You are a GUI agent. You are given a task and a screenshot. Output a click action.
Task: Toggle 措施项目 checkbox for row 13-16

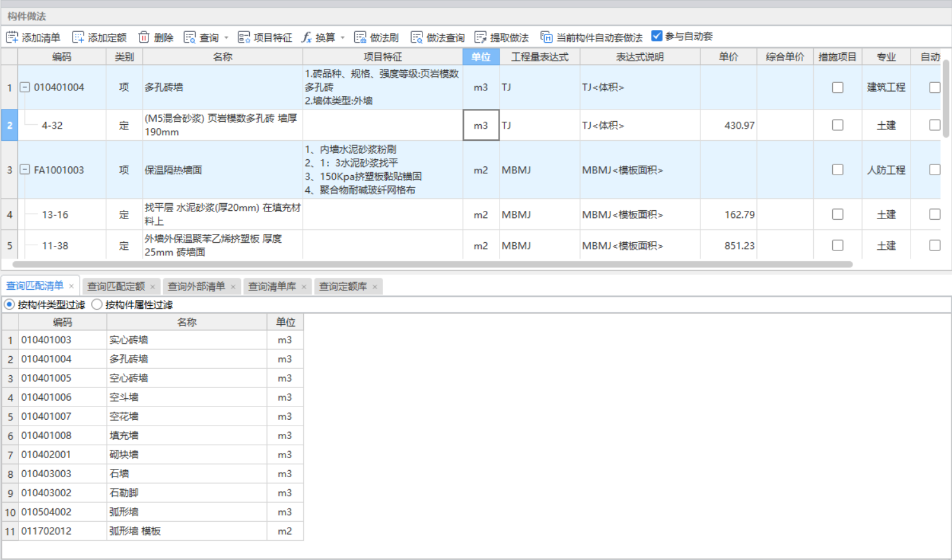[838, 214]
